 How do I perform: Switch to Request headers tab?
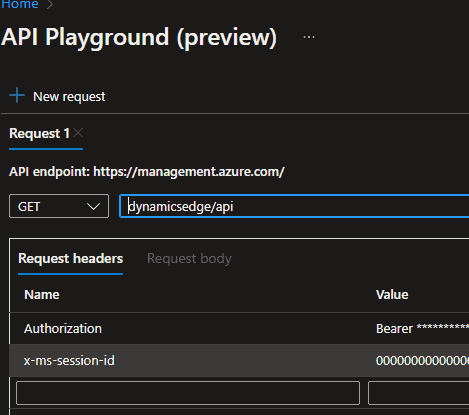click(71, 259)
